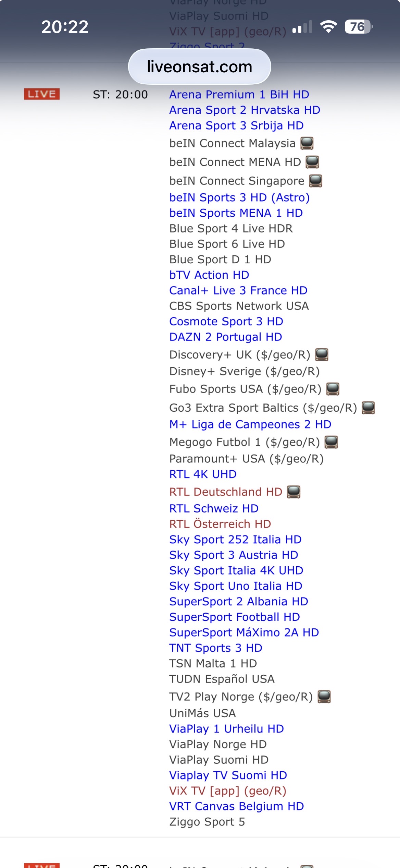Tap the RTL Österreich HD link

point(220,524)
